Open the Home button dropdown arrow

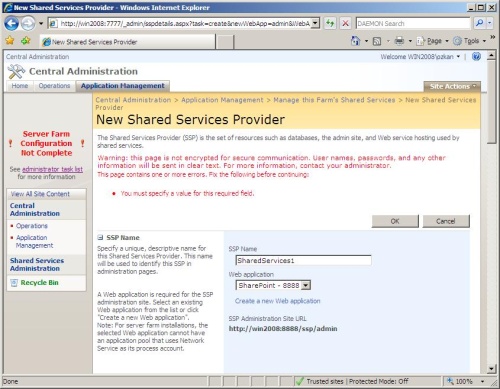coord(366,41)
